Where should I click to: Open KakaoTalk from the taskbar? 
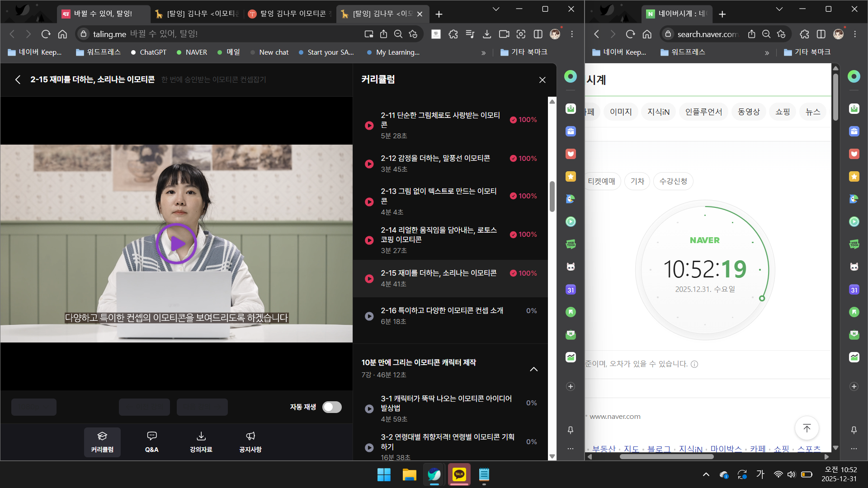[x=459, y=474]
